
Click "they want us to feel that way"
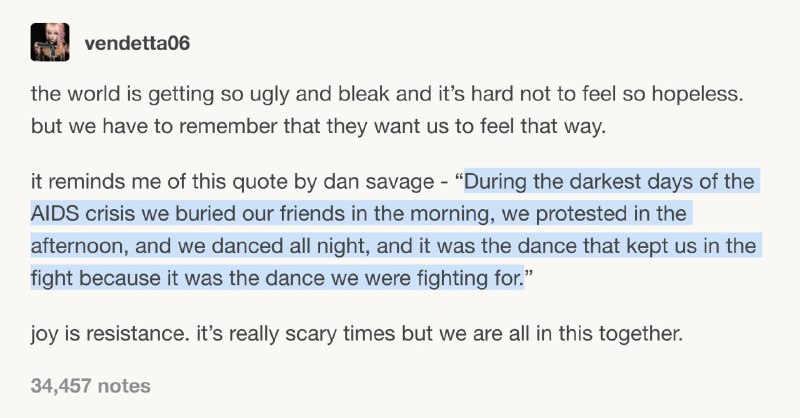466,126
